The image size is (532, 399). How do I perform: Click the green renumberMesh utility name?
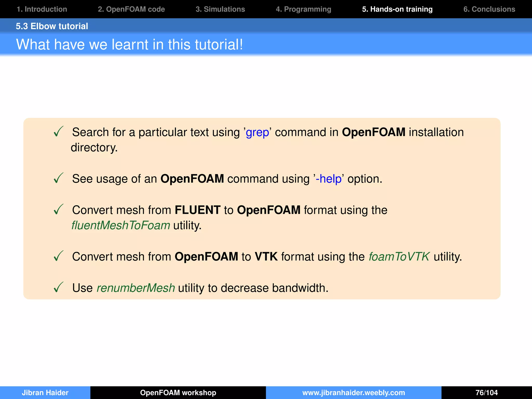(x=136, y=288)
